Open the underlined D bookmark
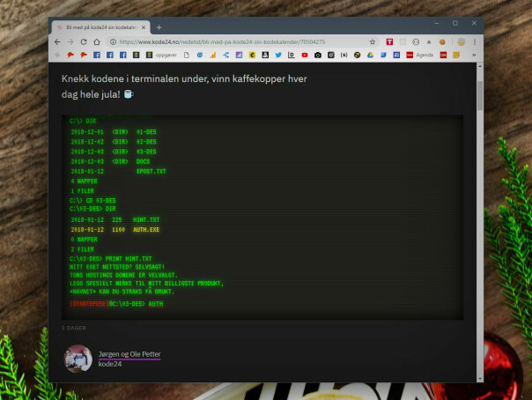Viewport: 532px width, 400px height. coord(292,55)
